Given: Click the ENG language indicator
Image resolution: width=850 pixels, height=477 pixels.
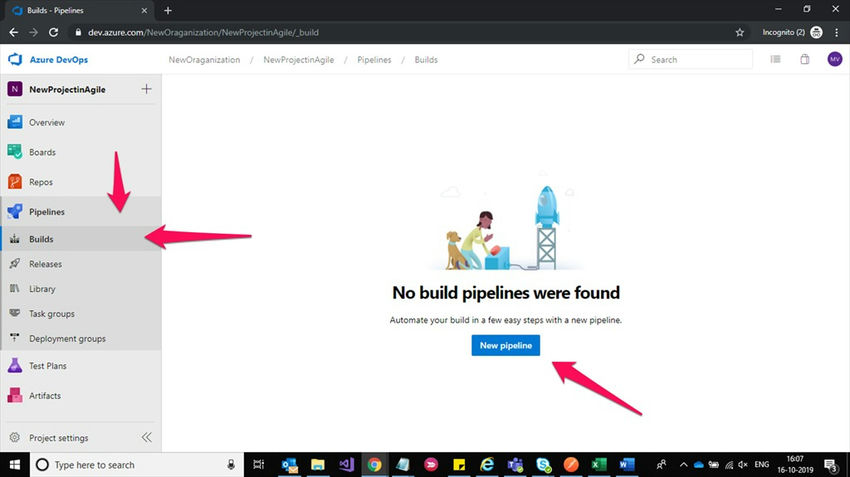Looking at the screenshot, I should coord(762,465).
